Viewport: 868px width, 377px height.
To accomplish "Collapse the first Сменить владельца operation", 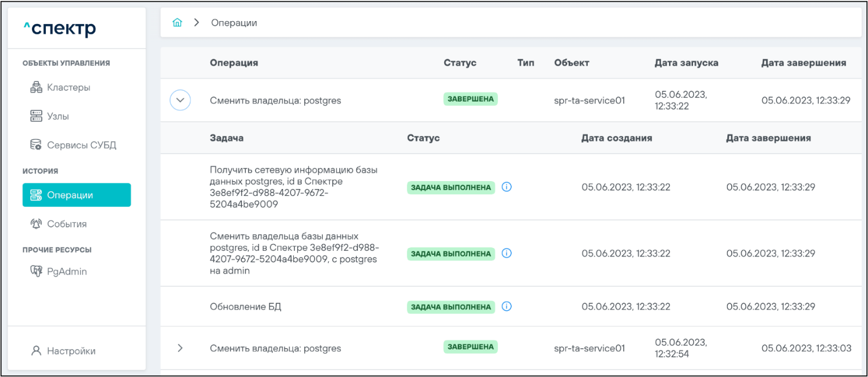I will (180, 101).
